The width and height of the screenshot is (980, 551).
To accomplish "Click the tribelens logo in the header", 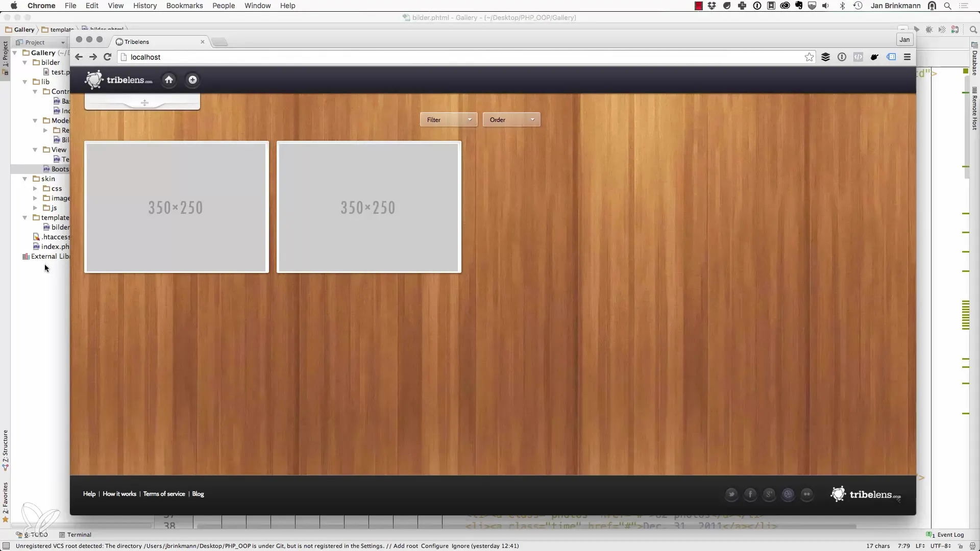I will tap(118, 80).
